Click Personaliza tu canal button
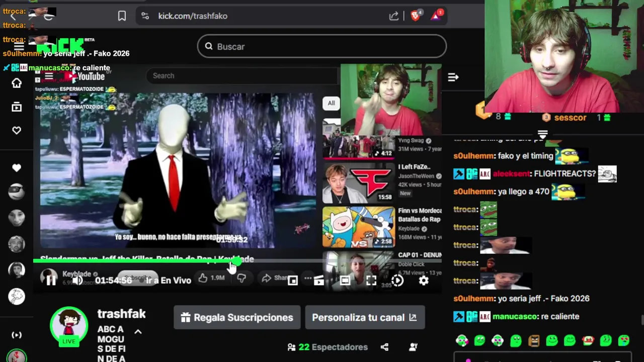This screenshot has width=644, height=362. click(x=365, y=317)
